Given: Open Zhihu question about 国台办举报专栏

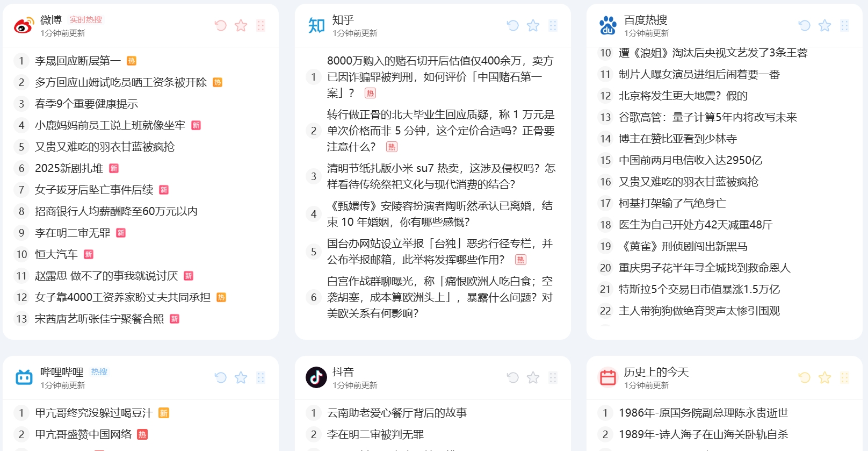Looking at the screenshot, I should (440, 252).
